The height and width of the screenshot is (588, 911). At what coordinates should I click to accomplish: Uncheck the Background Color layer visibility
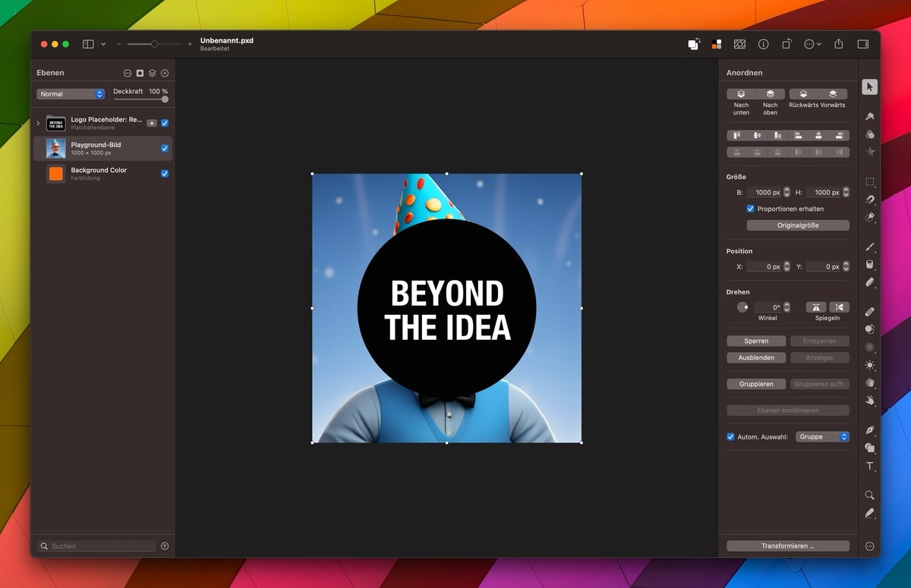click(x=165, y=174)
